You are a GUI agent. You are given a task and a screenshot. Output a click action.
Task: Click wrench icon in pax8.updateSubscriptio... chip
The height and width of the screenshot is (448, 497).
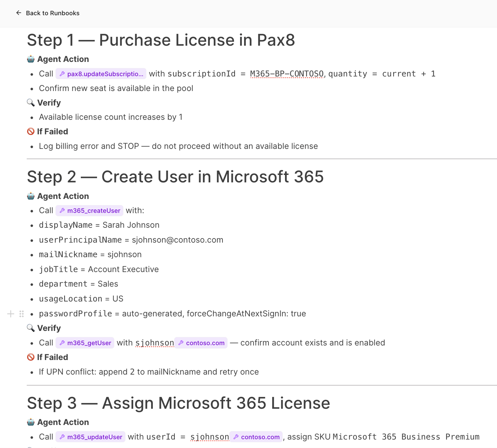[62, 74]
